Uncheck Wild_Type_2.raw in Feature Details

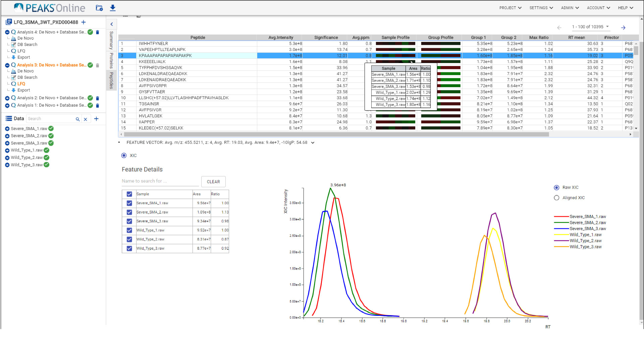click(x=129, y=239)
